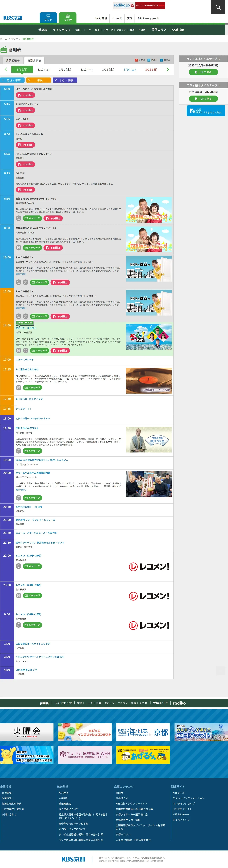Click the radiko button for ほっかほかラジオ パート2

[x=53, y=248]
